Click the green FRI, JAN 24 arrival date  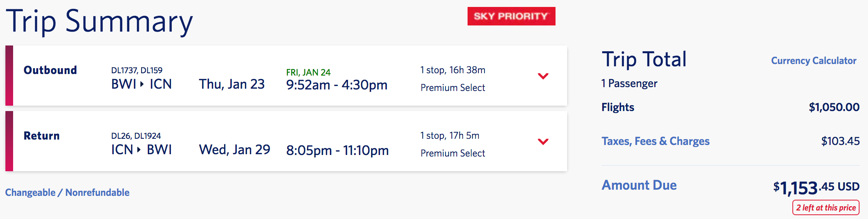coord(308,72)
